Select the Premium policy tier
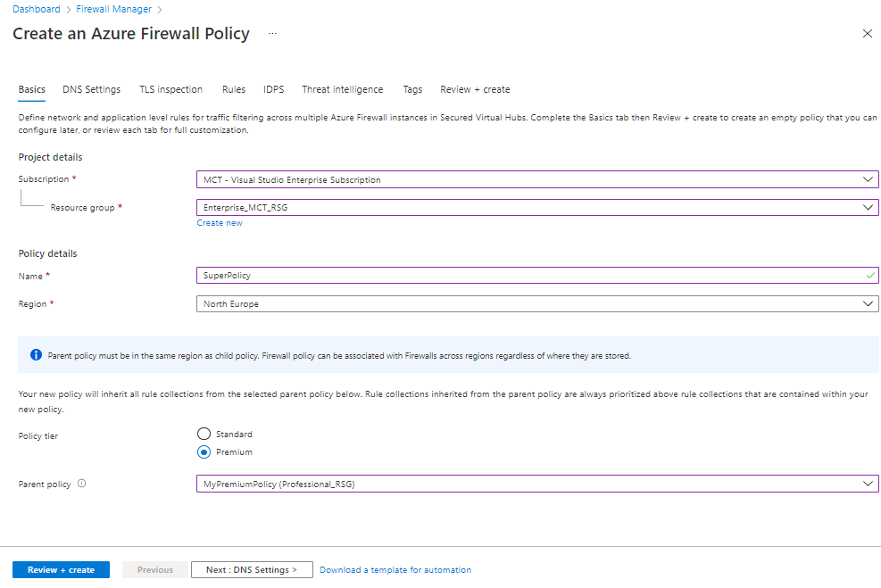This screenshot has height=588, width=881. [x=204, y=452]
